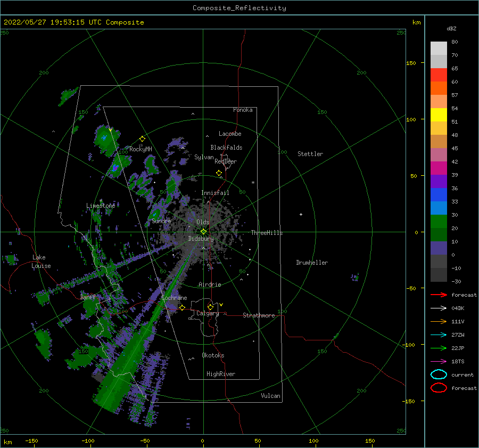Image resolution: width=479 pixels, height=448 pixels.
Task: Select the radar-site diamond at map center
Action: pos(203,232)
